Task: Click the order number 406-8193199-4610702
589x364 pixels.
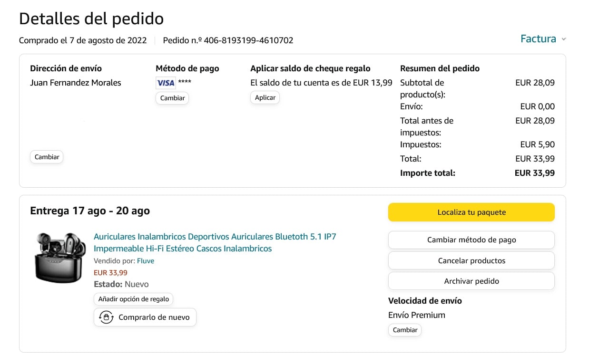Action: click(248, 40)
